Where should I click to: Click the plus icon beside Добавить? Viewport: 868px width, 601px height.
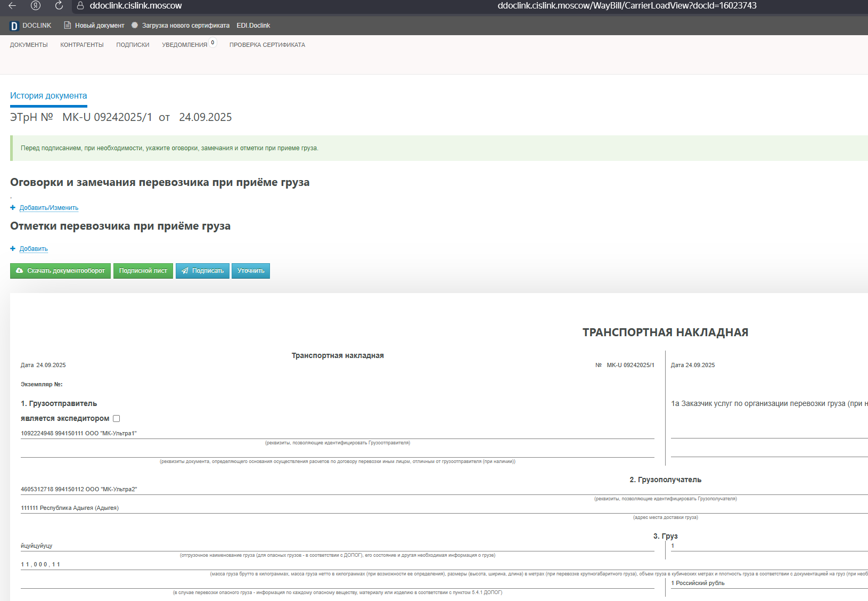[x=13, y=249]
